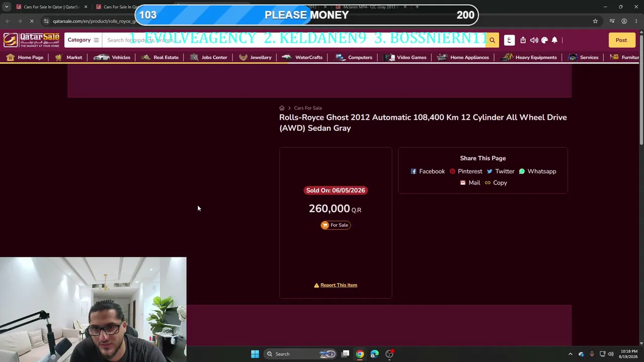Share listing on Facebook
Image resolution: width=644 pixels, height=362 pixels.
pos(428,171)
